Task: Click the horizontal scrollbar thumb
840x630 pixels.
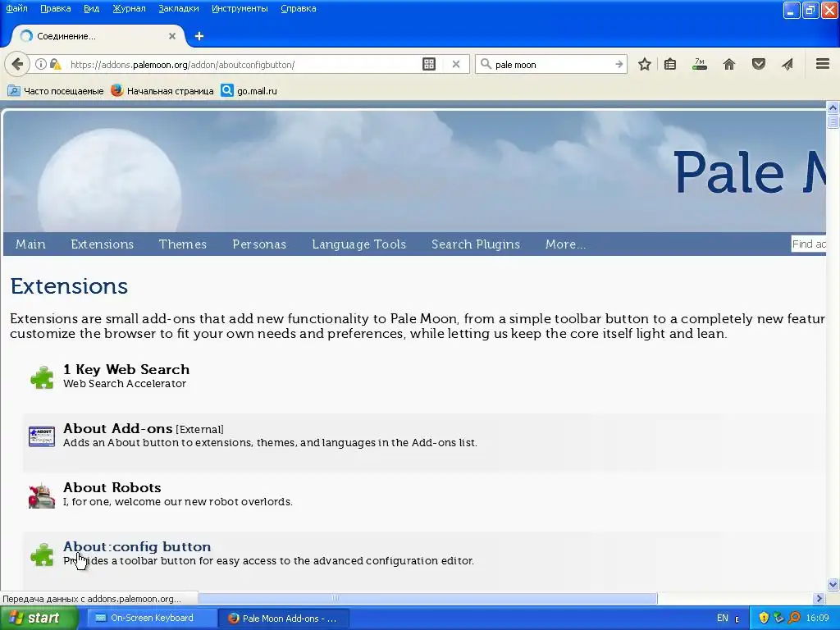Action: click(x=427, y=598)
